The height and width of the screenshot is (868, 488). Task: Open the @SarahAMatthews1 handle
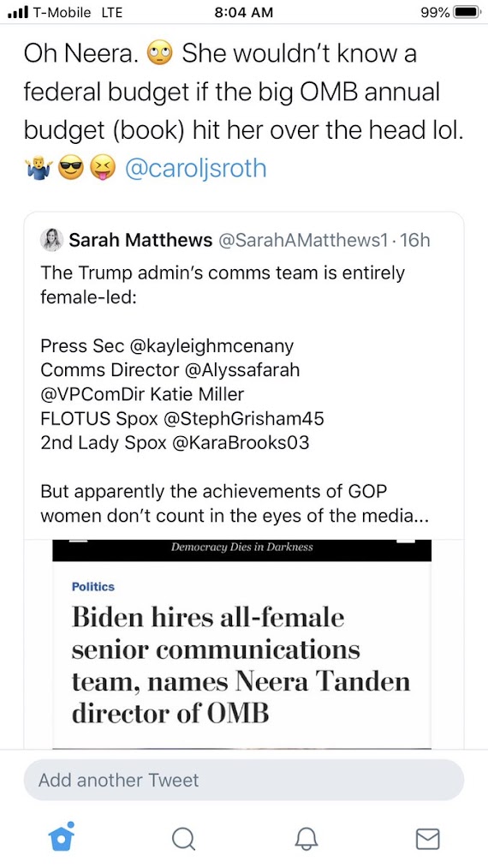pos(302,240)
